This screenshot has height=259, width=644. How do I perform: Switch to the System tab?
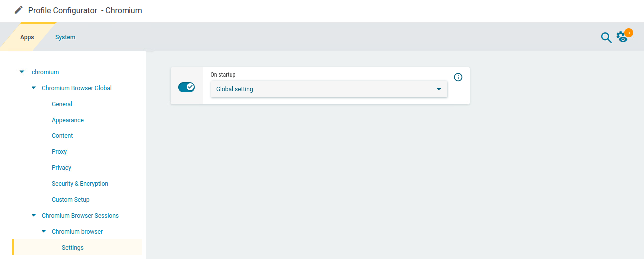point(65,37)
